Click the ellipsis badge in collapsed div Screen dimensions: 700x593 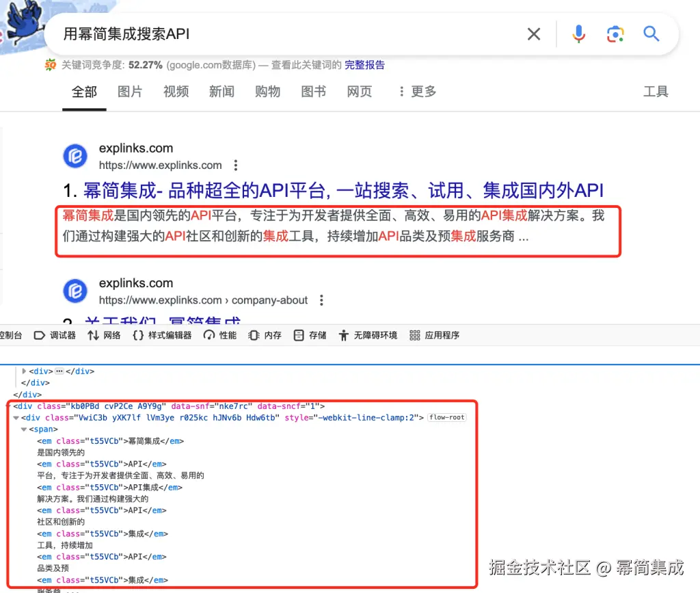[59, 371]
